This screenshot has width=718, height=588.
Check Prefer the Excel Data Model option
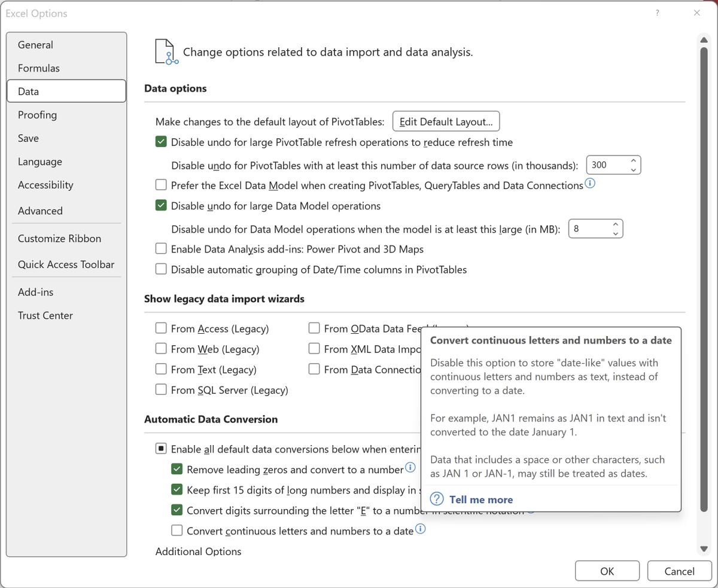click(x=161, y=185)
